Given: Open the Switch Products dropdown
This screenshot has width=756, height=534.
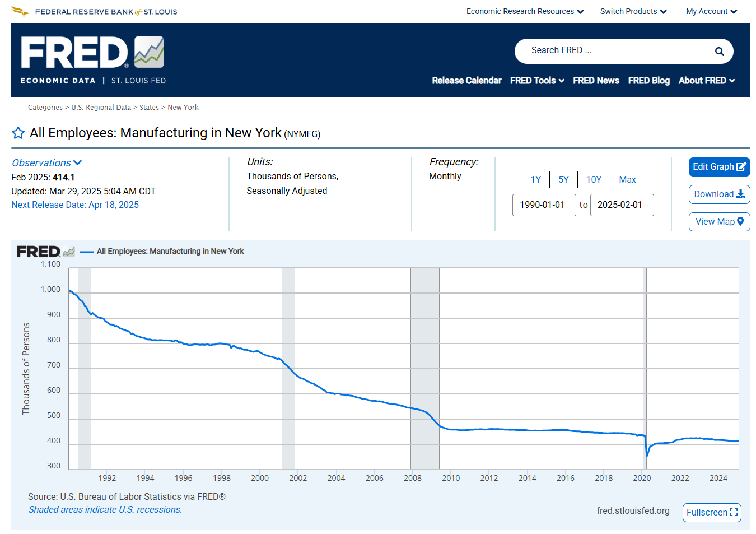Looking at the screenshot, I should coord(633,11).
